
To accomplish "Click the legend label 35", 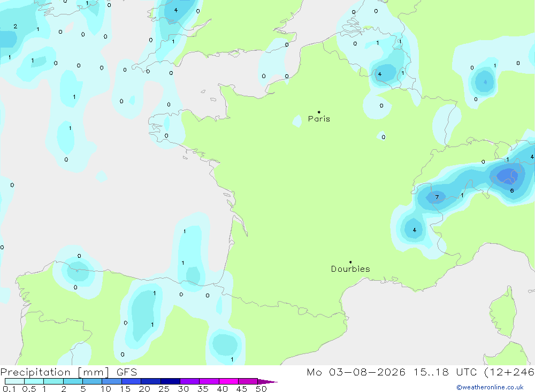I will pos(203,389).
